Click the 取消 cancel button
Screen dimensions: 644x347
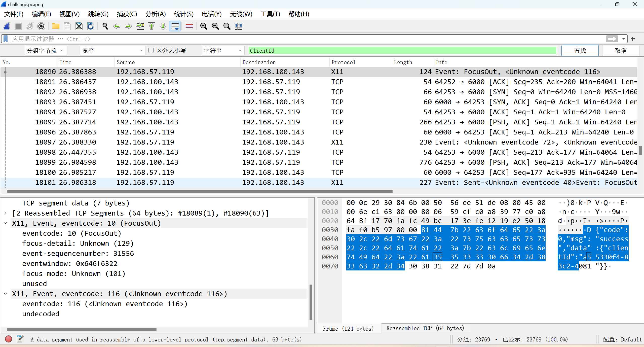coord(621,51)
